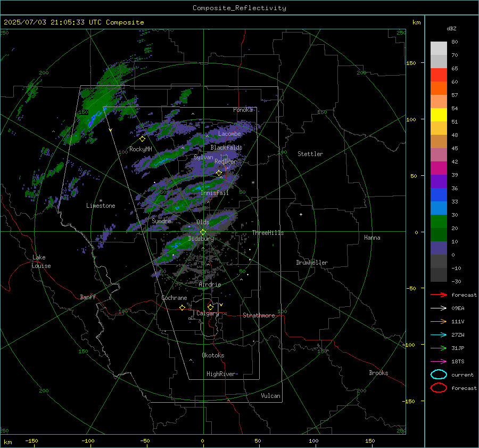Screen dimensions: 479x448
Task: Click the 20 dBZ green color swatch
Action: (x=439, y=222)
